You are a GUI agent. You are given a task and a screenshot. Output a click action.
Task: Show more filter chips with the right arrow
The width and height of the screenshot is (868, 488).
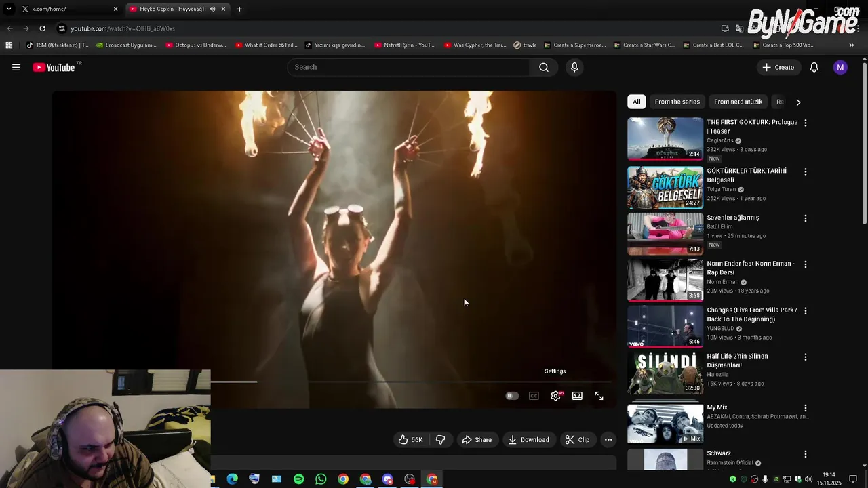tap(798, 102)
